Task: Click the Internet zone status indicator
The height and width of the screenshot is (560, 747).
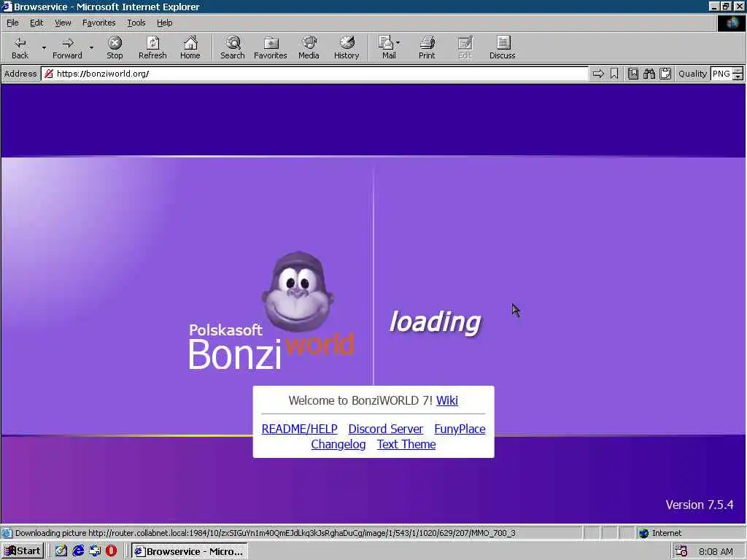Action: 660,533
